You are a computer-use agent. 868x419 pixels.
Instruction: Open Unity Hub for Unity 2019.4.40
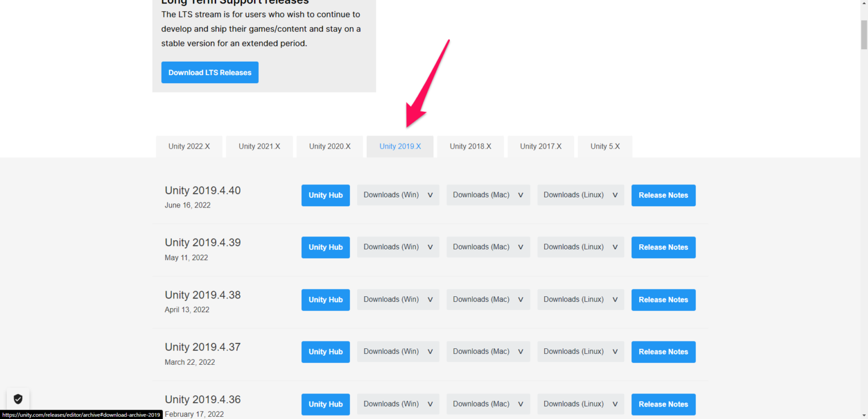[x=325, y=195]
